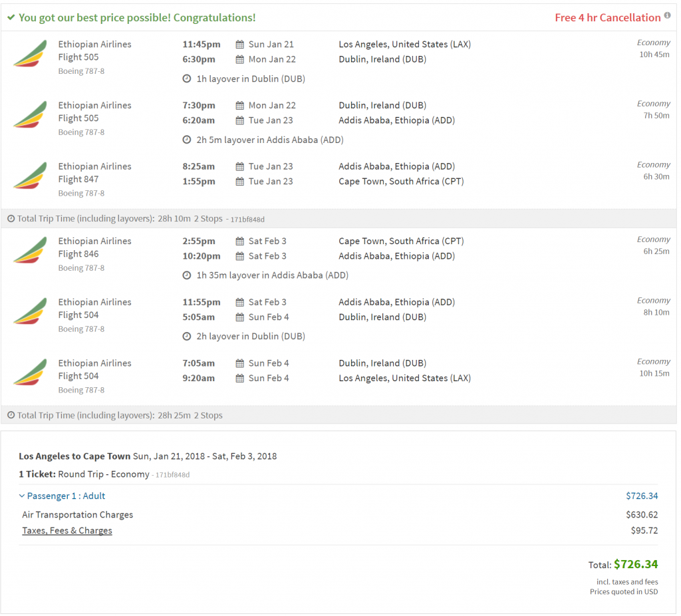Open the Taxes, Fees & Charges link
Image resolution: width=681 pixels, height=616 pixels.
click(67, 530)
